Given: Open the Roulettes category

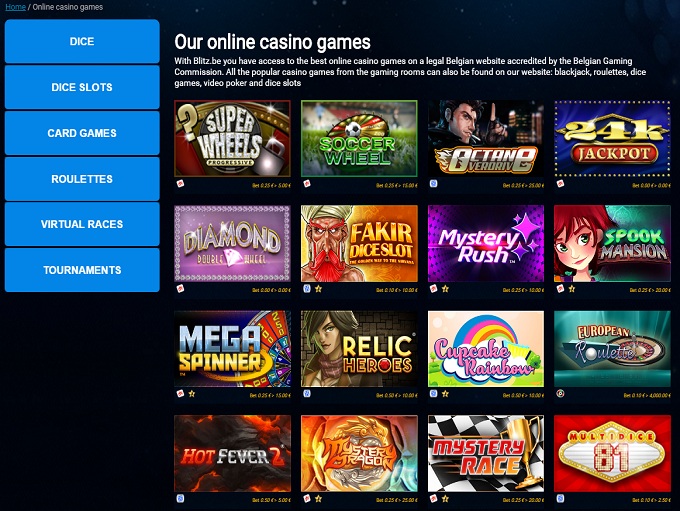Looking at the screenshot, I should [x=82, y=179].
